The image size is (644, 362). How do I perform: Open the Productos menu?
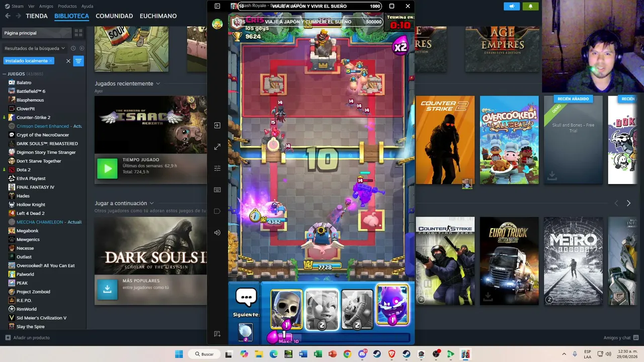pyautogui.click(x=67, y=6)
